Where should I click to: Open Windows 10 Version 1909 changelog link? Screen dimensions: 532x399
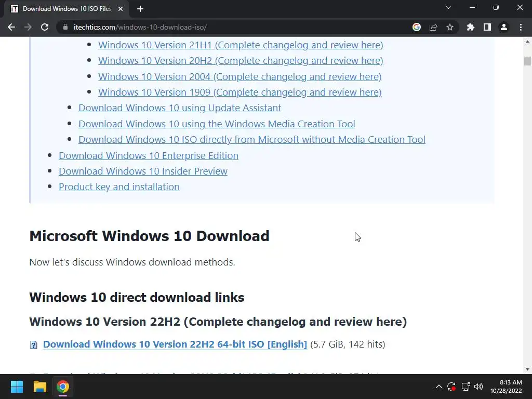click(240, 92)
